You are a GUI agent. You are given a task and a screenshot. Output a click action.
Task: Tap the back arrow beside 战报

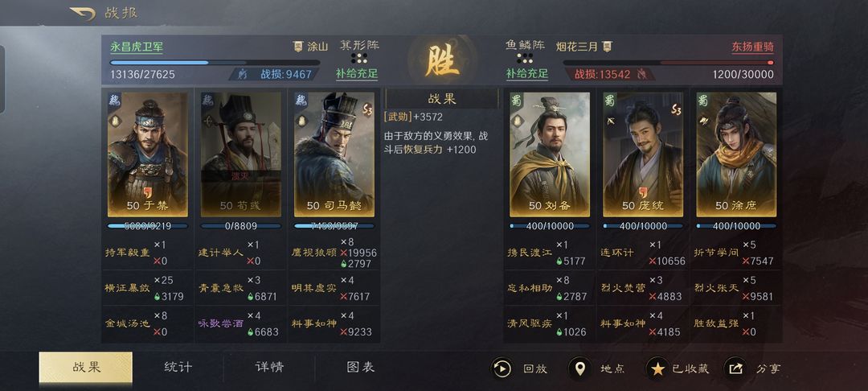click(83, 14)
